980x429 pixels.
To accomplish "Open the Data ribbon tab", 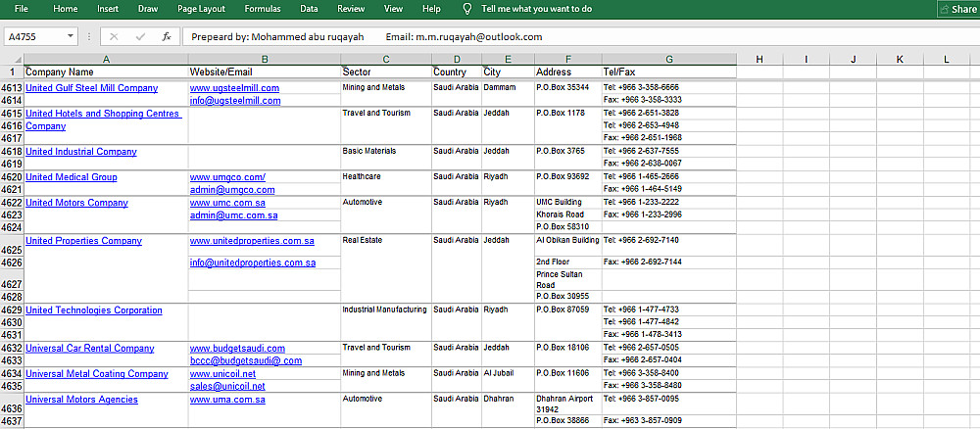I will [x=309, y=9].
